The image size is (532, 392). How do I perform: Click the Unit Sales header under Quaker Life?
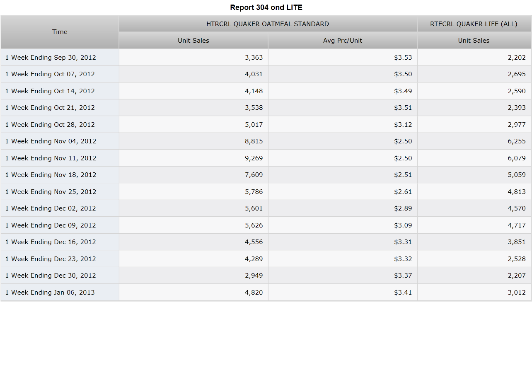(474, 41)
